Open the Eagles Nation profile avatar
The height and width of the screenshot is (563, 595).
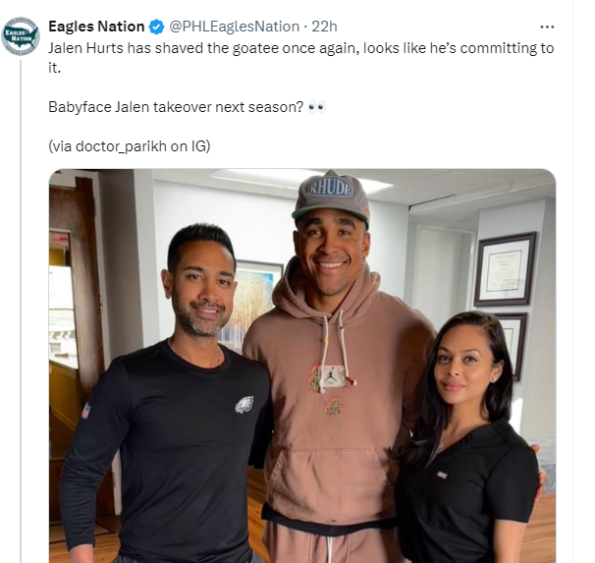coord(20,36)
